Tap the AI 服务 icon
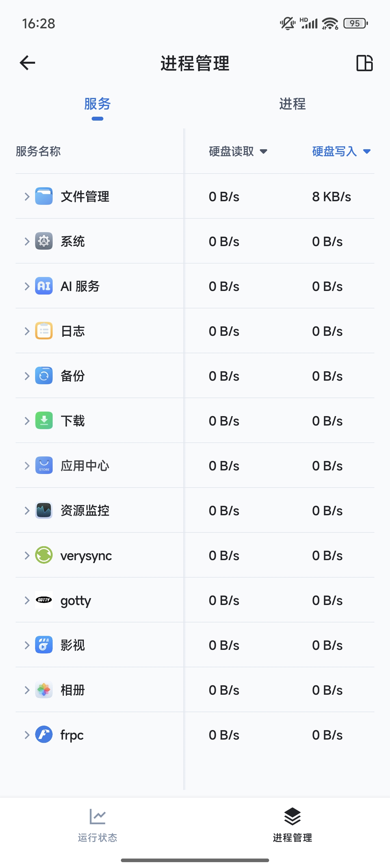 pos(44,286)
